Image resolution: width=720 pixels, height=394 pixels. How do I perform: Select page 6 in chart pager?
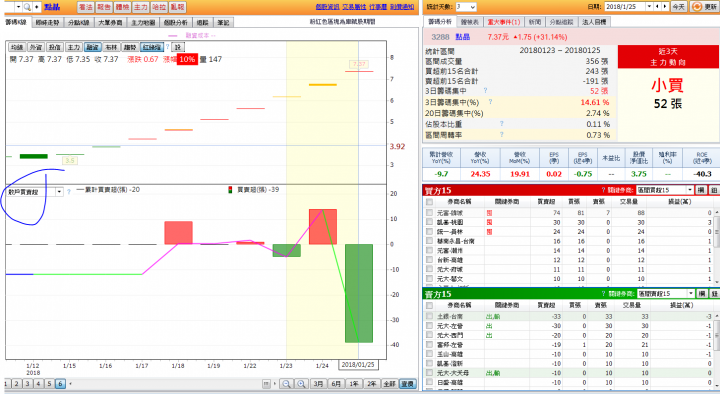click(x=60, y=383)
